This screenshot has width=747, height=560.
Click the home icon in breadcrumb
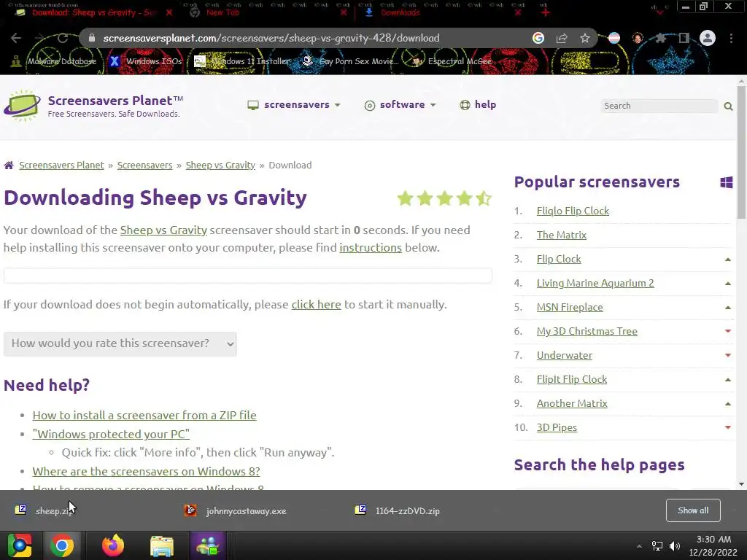[9, 166]
